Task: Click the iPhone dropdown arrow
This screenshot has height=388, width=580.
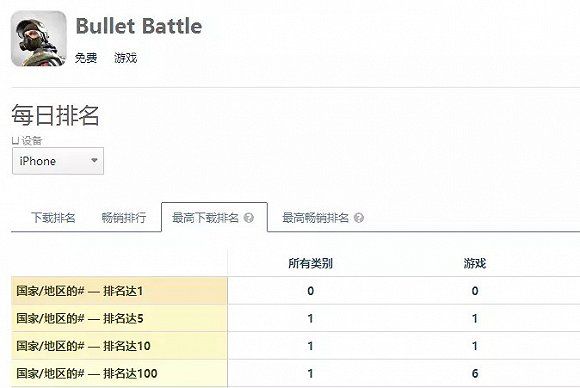Action: pyautogui.click(x=94, y=161)
